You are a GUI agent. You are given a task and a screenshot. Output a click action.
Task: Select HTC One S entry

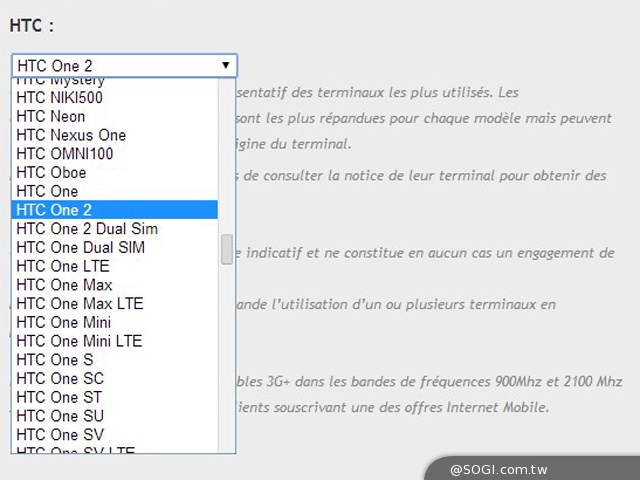[x=54, y=360]
